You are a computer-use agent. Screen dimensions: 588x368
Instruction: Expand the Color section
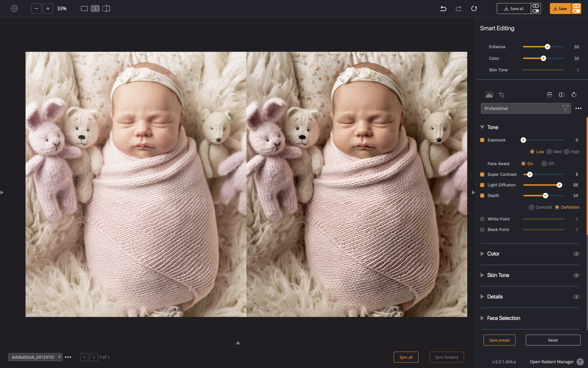pyautogui.click(x=482, y=254)
